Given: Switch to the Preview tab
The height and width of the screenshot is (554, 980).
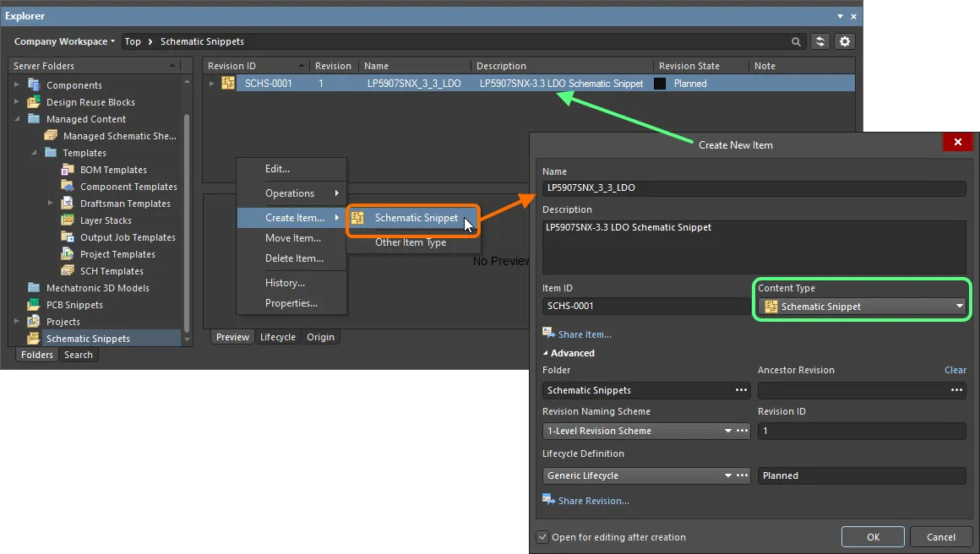Looking at the screenshot, I should 232,337.
